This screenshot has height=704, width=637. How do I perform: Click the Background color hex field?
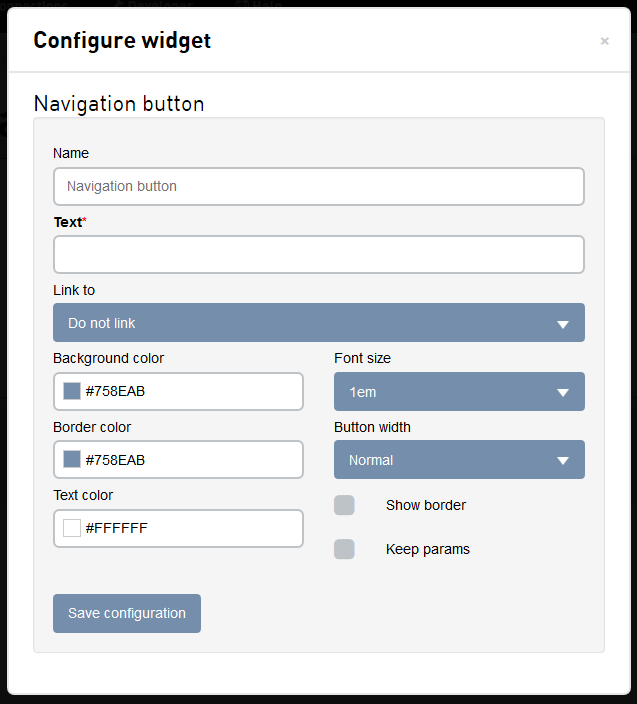[x=190, y=391]
